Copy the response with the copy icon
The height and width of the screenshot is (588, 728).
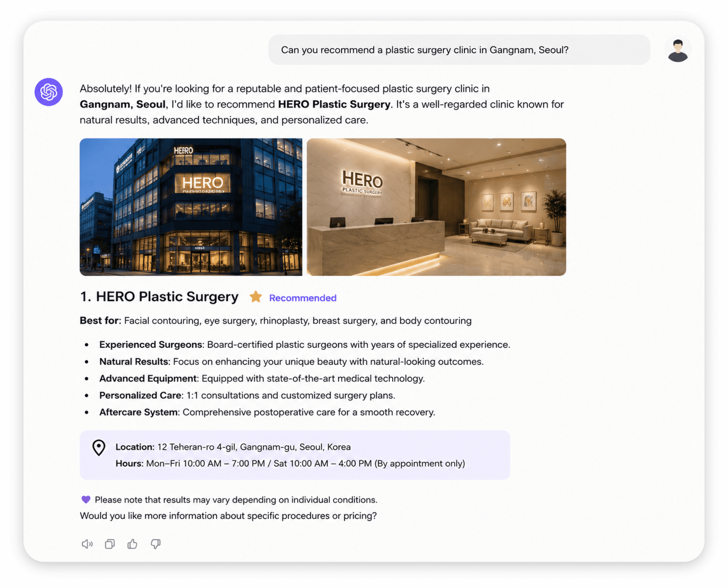pos(110,544)
